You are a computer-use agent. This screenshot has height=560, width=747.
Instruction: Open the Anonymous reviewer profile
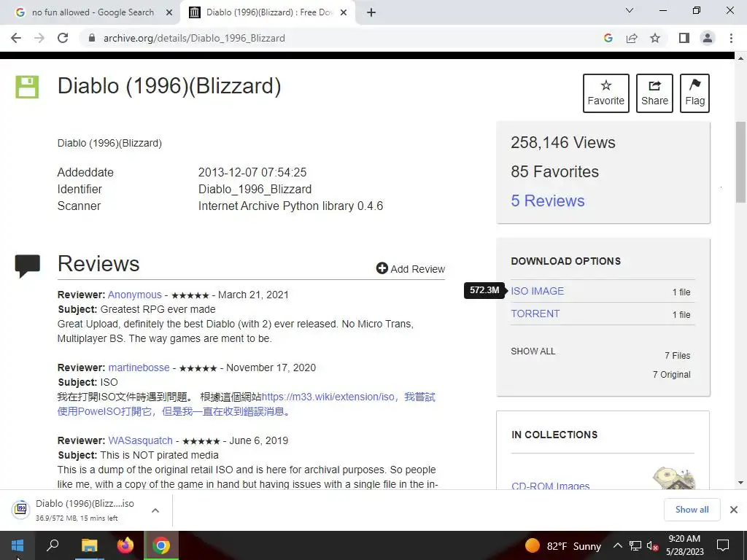(134, 295)
